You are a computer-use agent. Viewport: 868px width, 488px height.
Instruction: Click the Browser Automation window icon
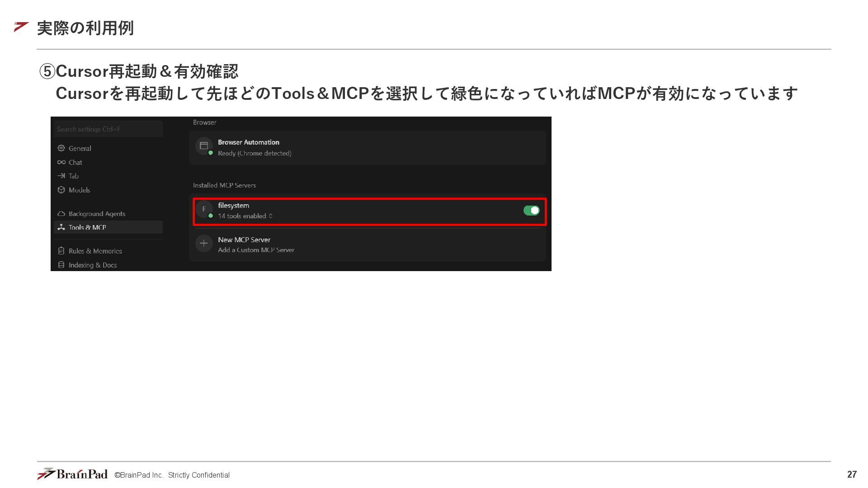click(x=204, y=145)
